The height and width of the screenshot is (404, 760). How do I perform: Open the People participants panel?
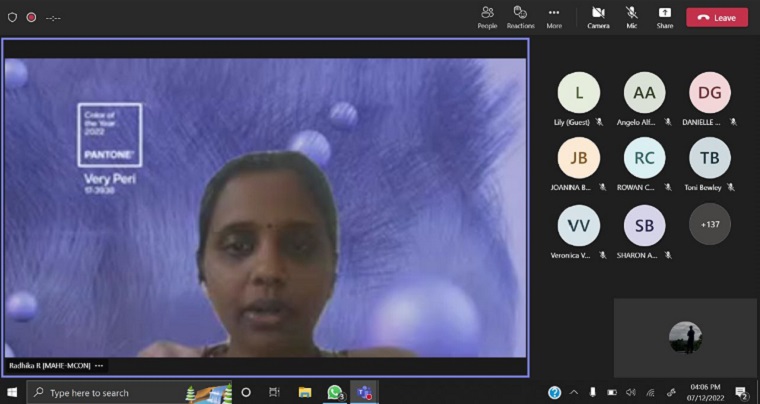click(x=487, y=16)
